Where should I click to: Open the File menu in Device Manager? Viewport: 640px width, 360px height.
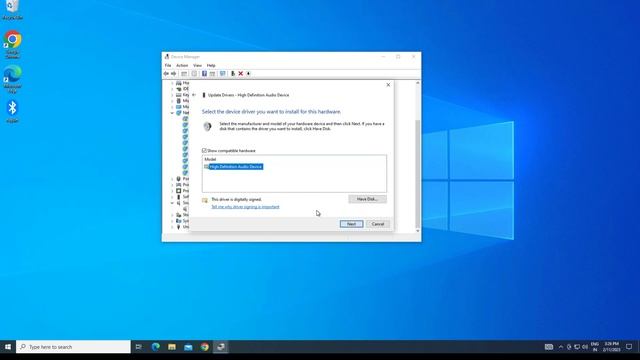(168, 65)
